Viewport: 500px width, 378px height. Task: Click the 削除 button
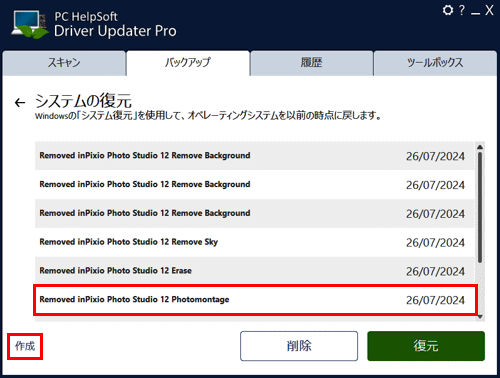point(299,346)
